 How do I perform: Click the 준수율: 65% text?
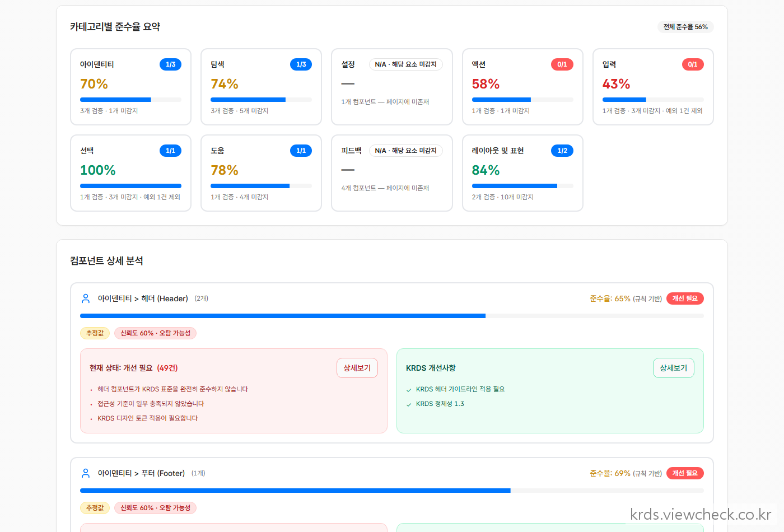tap(610, 298)
